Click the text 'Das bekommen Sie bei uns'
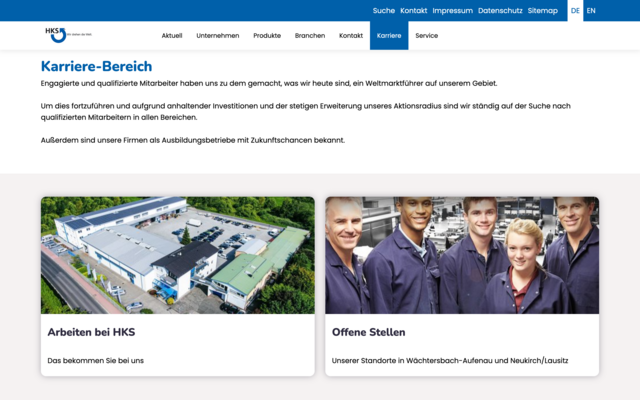This screenshot has width=640, height=400. (96, 360)
